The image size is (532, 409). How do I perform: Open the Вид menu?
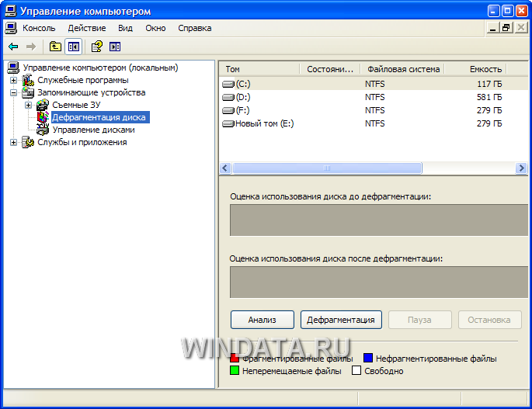(125, 28)
